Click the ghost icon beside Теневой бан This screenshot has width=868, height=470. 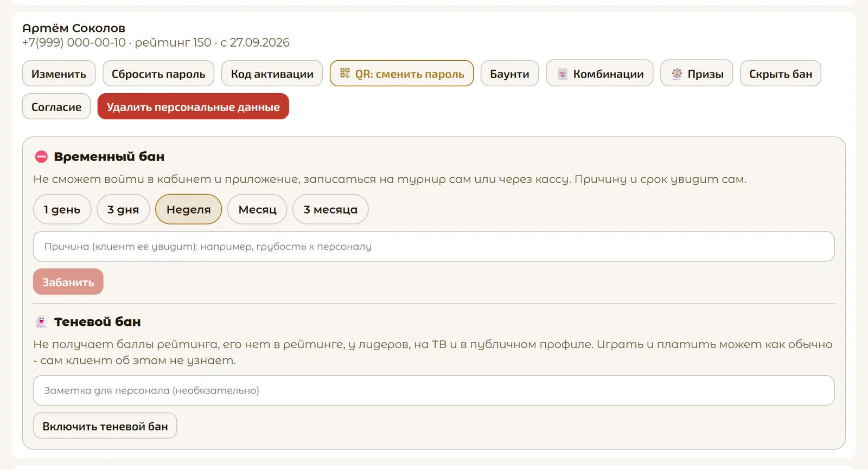tap(41, 321)
